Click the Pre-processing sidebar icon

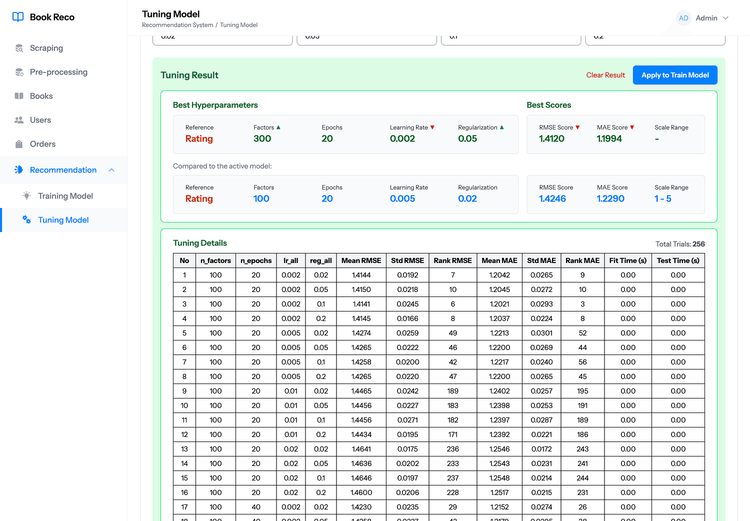pos(19,72)
